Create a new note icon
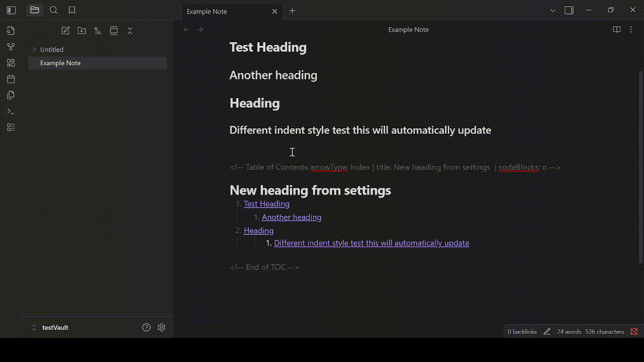Image resolution: width=644 pixels, height=362 pixels. point(65,31)
